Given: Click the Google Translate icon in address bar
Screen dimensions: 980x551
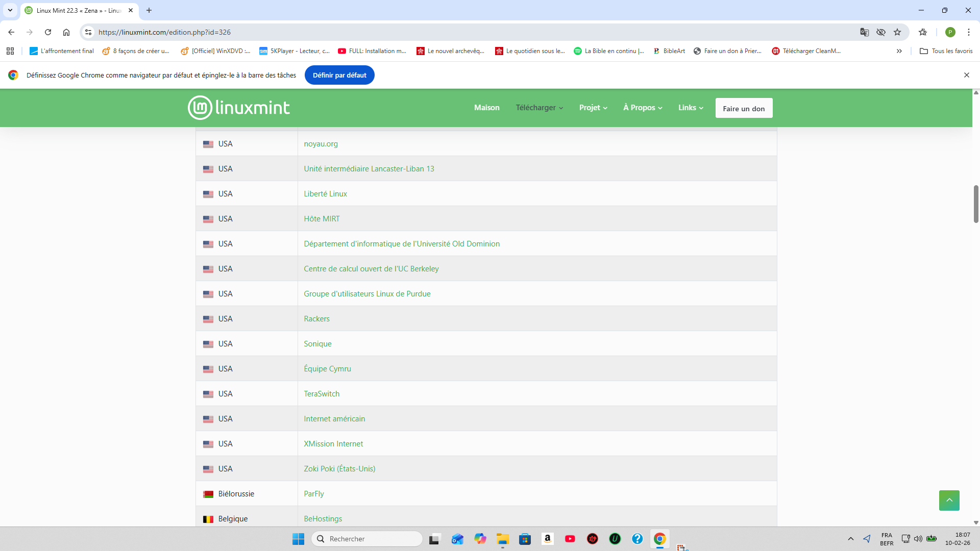Looking at the screenshot, I should pos(864,32).
